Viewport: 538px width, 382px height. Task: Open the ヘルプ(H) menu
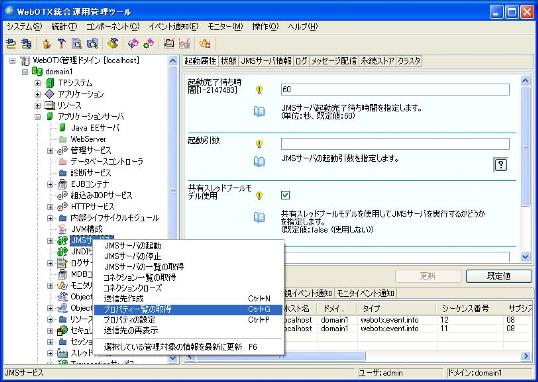[x=303, y=26]
